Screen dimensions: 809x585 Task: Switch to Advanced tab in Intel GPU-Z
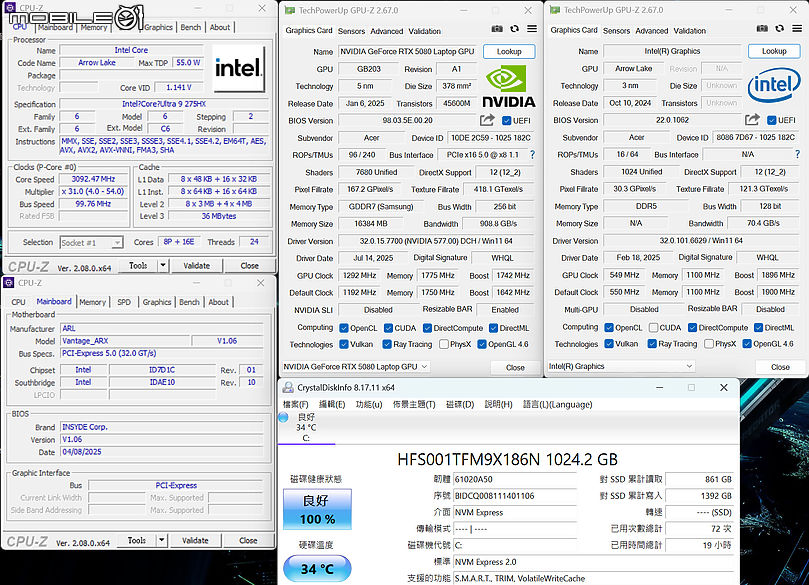[x=652, y=30]
